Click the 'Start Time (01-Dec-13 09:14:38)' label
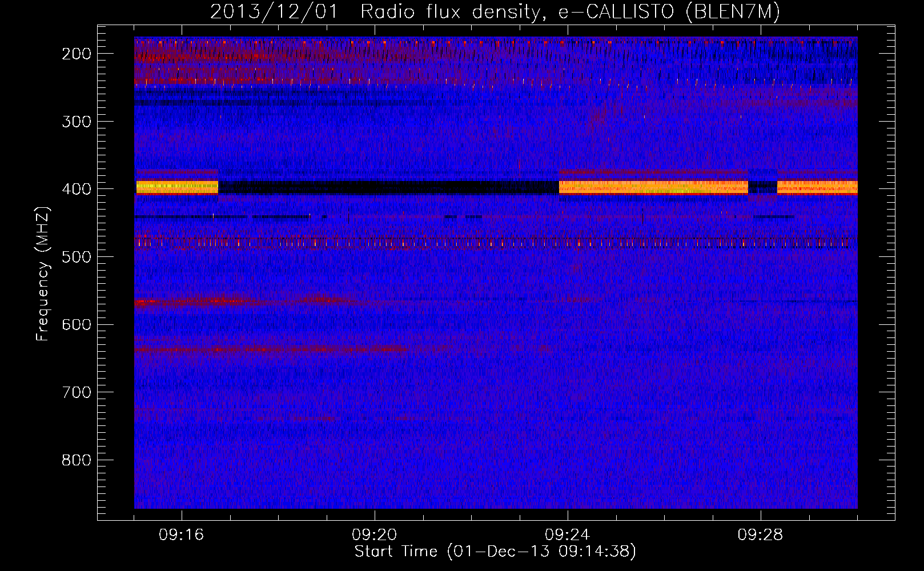Image resolution: width=924 pixels, height=571 pixels. coord(495,552)
